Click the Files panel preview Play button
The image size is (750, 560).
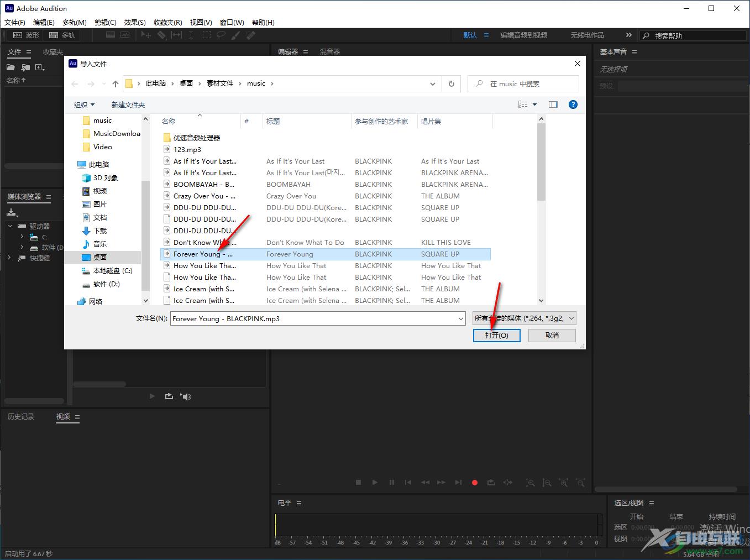point(153,396)
